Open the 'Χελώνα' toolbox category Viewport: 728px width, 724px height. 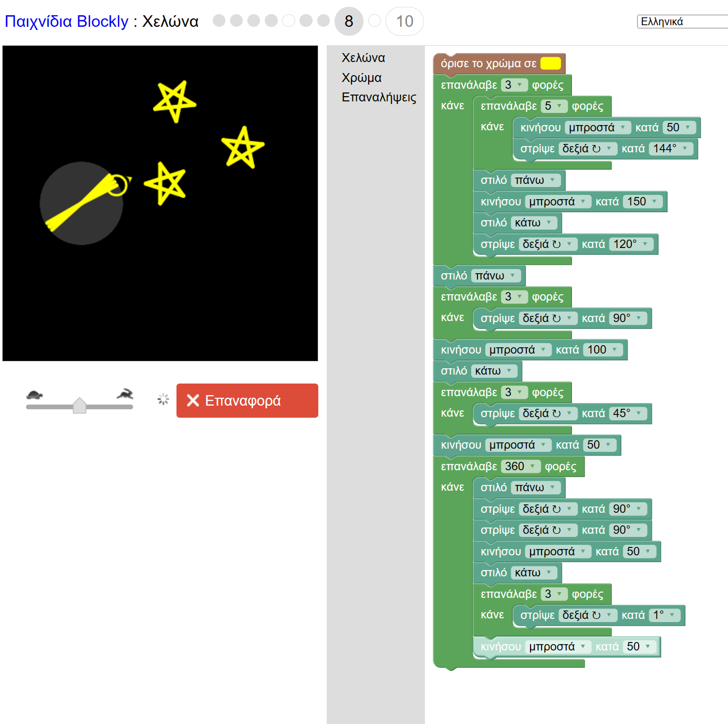(x=363, y=58)
